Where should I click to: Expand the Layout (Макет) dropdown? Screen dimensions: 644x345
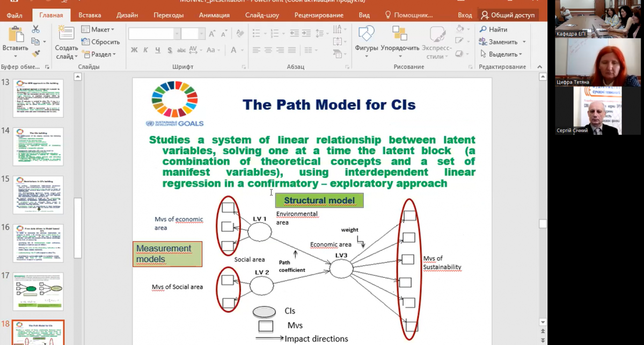click(x=98, y=30)
